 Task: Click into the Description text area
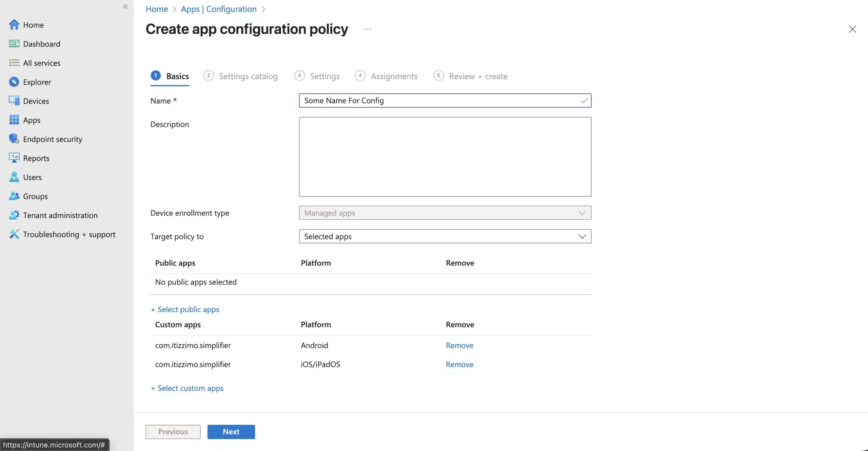(445, 156)
